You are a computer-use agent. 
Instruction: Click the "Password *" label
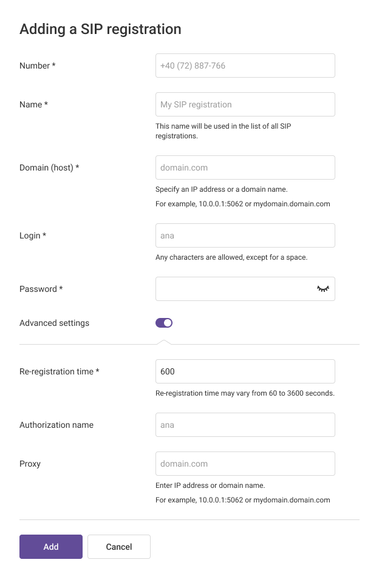pyautogui.click(x=41, y=289)
